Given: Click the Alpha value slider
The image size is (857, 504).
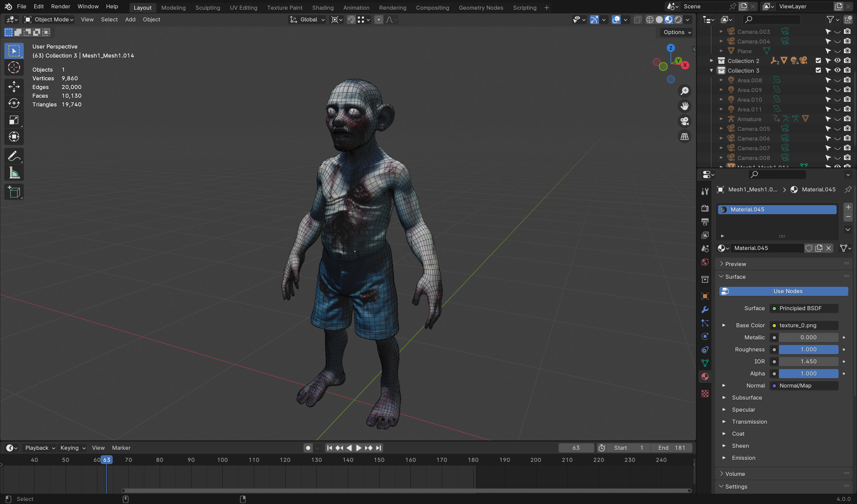Looking at the screenshot, I should 808,373.
